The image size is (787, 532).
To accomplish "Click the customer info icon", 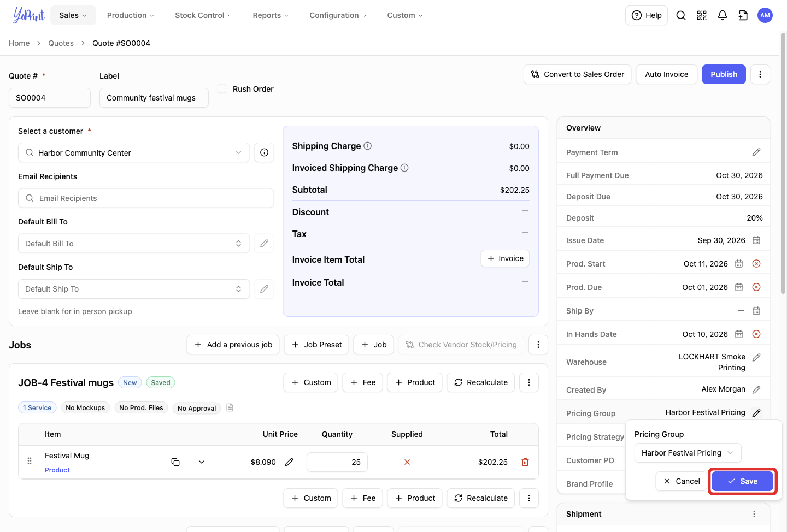I will (264, 152).
